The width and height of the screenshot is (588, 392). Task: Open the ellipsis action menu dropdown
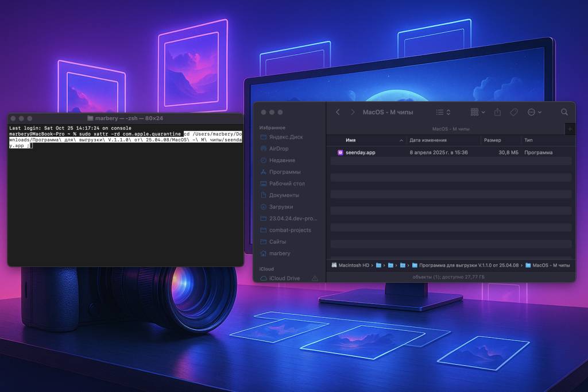click(534, 112)
